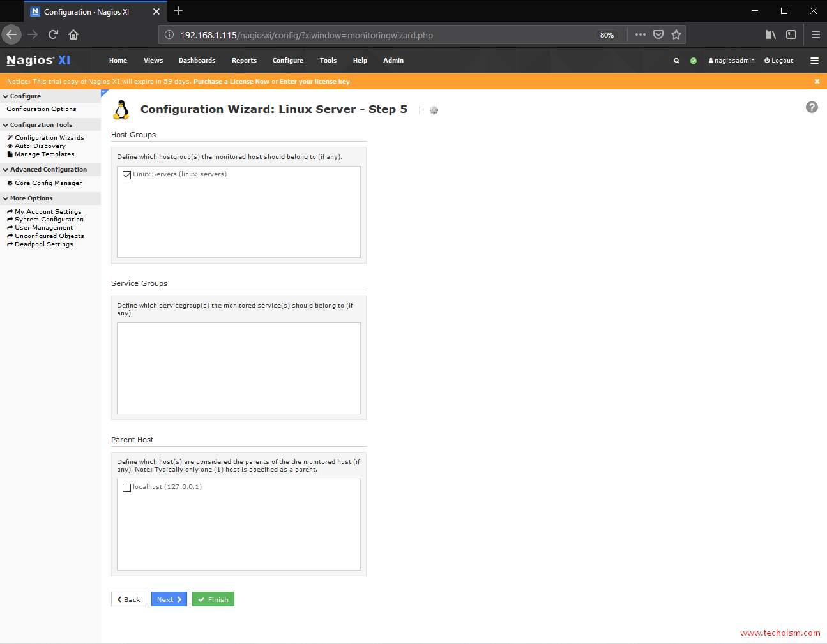Open Manage Templates sidebar link

[x=41, y=154]
